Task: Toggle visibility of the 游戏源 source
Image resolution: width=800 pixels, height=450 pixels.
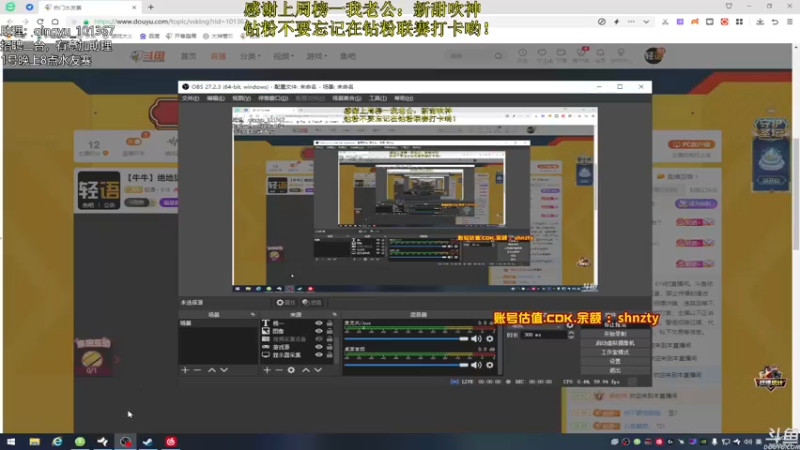Action: point(319,347)
